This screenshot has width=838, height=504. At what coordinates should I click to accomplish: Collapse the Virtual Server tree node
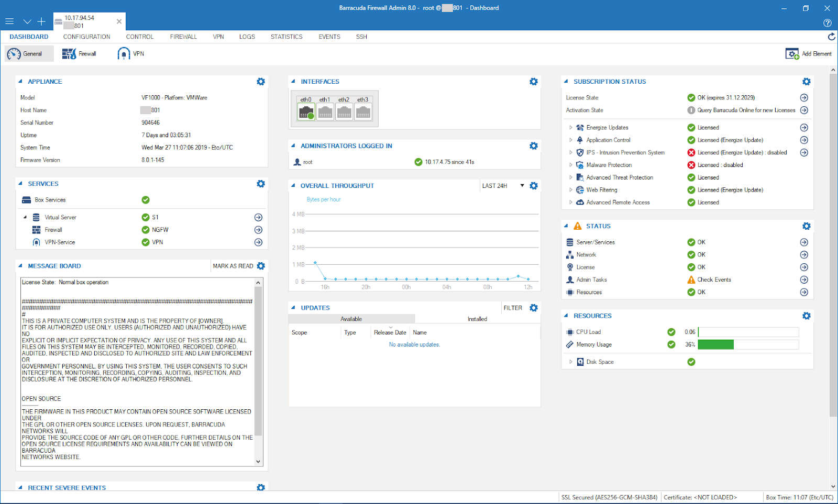[x=25, y=217]
